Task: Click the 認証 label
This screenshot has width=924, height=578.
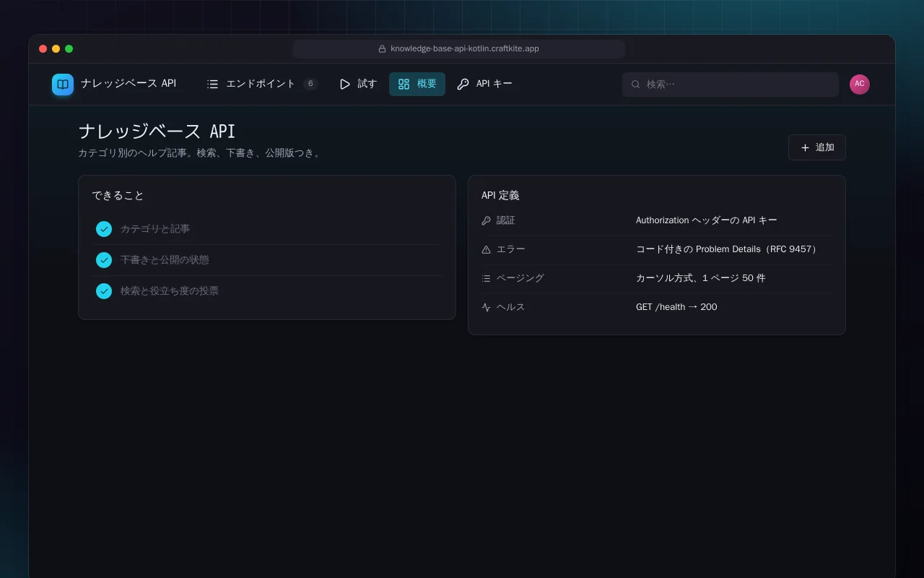Action: pos(506,220)
